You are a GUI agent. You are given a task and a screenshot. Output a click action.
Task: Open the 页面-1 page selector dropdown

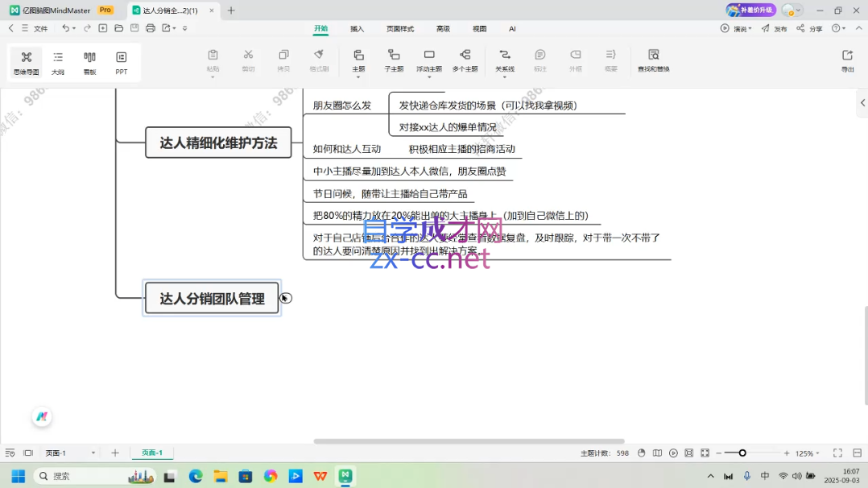click(x=93, y=453)
